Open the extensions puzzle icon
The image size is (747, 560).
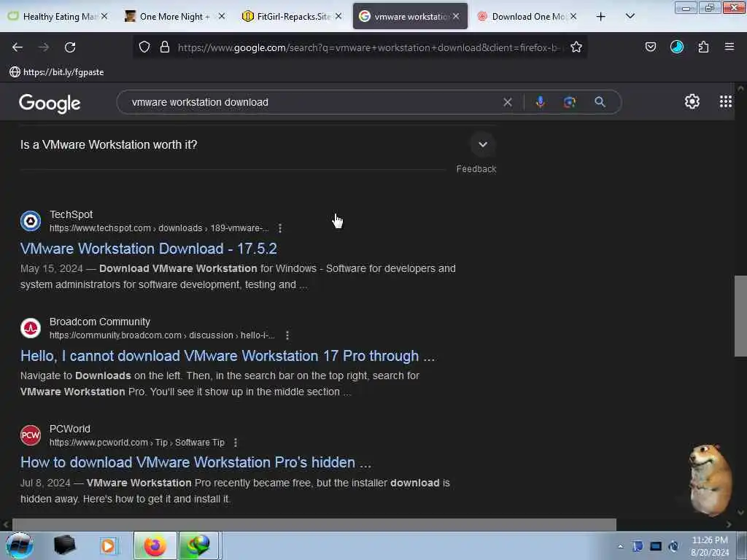pyautogui.click(x=703, y=47)
